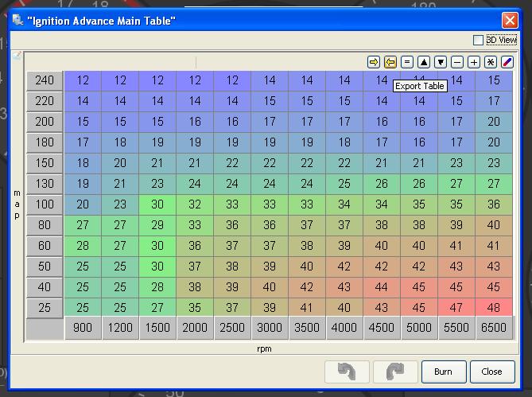Select the 50 map axis bin
Image resolution: width=532 pixels, height=397 pixels.
point(45,267)
